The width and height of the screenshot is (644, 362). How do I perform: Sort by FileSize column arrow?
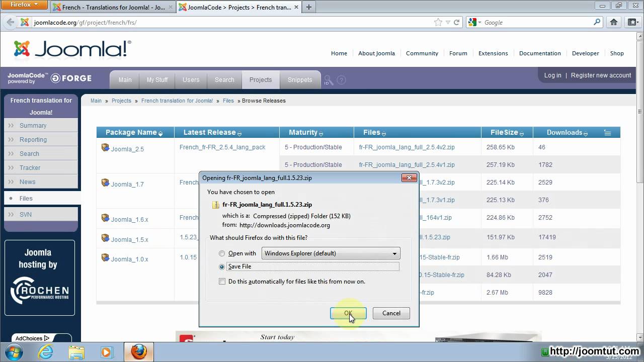coord(522,134)
